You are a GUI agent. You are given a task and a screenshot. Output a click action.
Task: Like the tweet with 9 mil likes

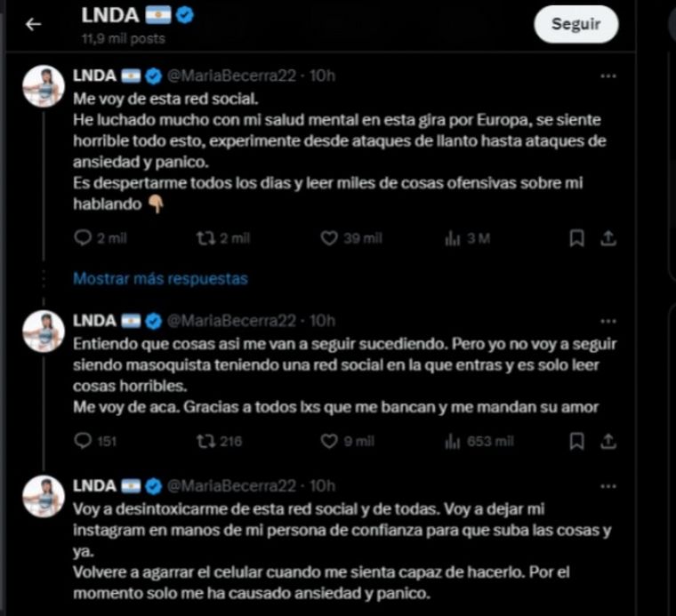tap(329, 441)
